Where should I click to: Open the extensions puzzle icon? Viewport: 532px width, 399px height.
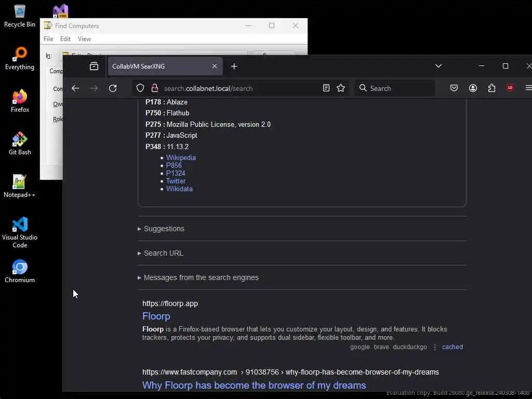(x=491, y=88)
